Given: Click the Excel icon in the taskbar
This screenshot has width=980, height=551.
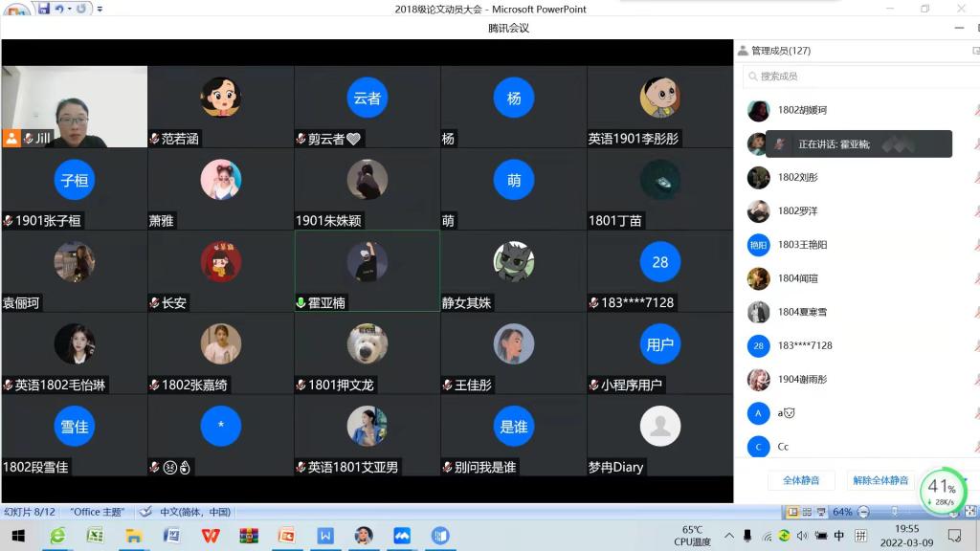Looking at the screenshot, I should [95, 536].
